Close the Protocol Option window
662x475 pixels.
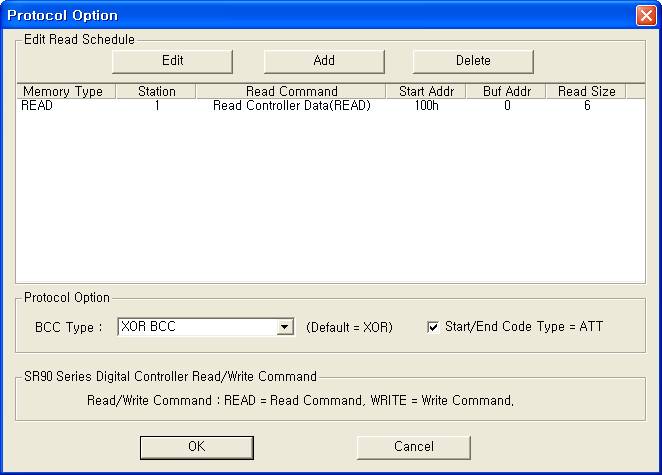(x=645, y=15)
